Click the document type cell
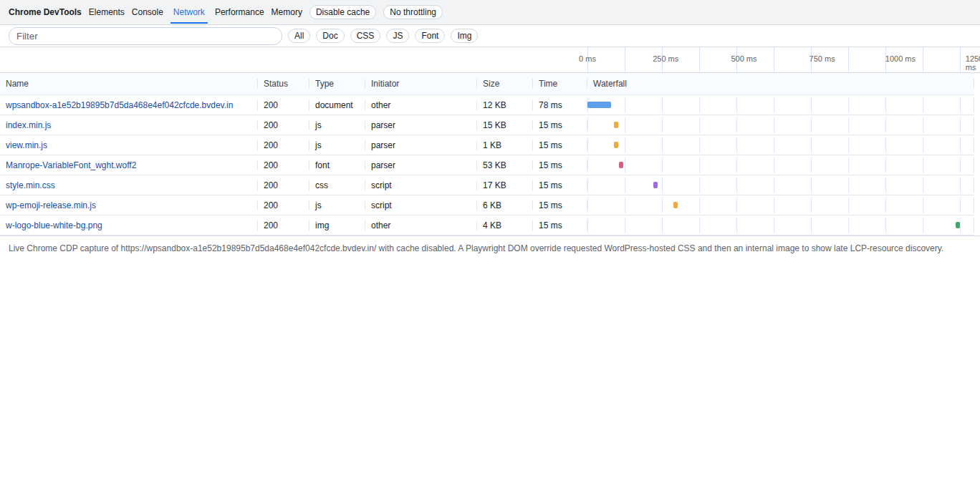Viewport: 980px width, 501px height. point(334,105)
